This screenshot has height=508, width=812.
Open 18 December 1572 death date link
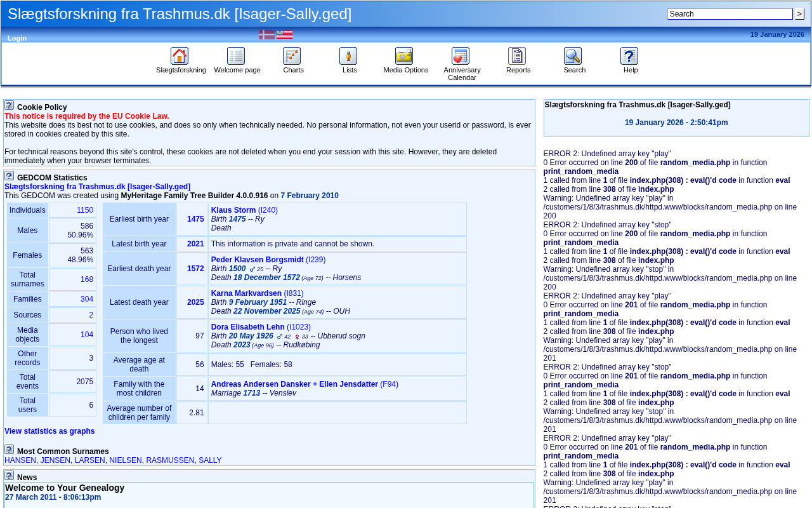(266, 277)
